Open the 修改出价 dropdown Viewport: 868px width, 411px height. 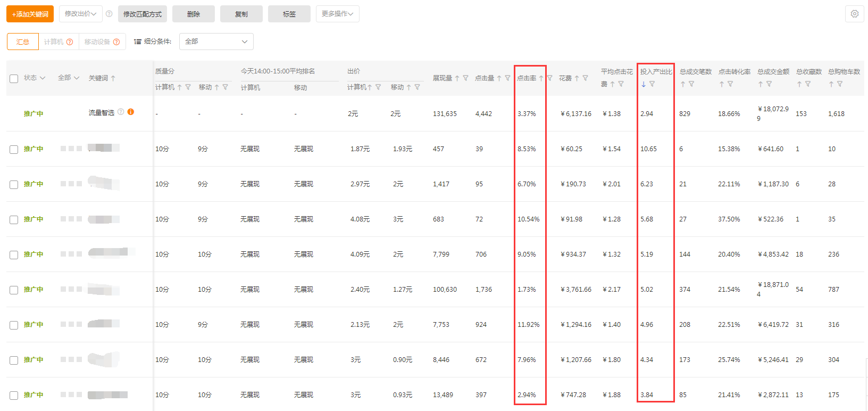(x=81, y=14)
